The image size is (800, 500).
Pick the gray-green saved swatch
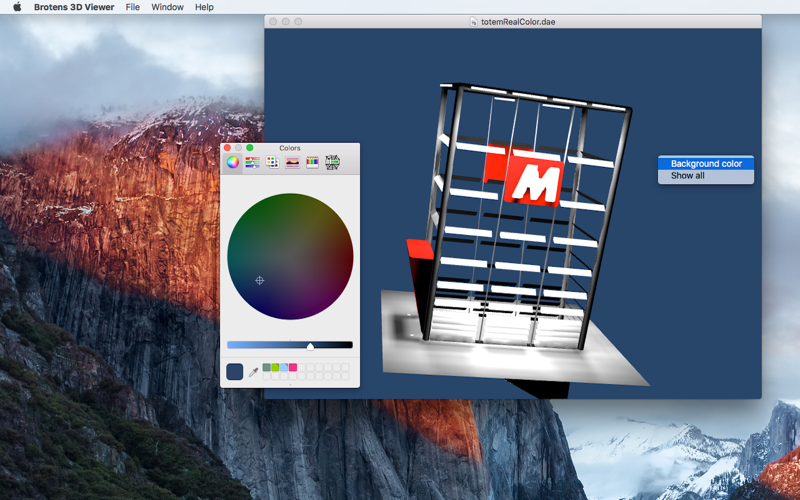266,367
